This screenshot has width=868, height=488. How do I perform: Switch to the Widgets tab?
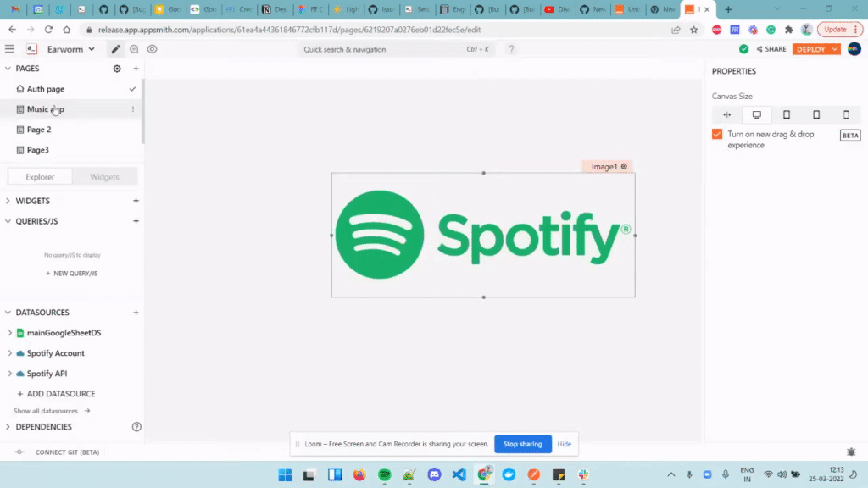(x=104, y=176)
